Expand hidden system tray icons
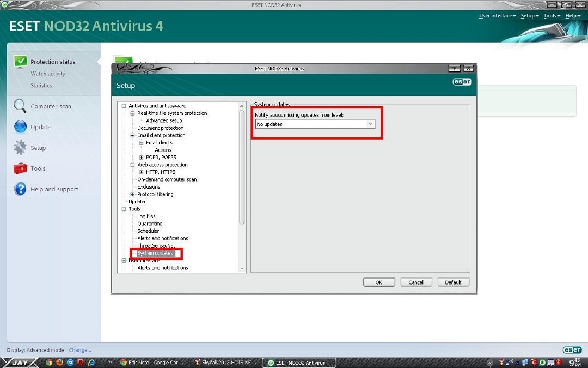The image size is (588, 368). pyautogui.click(x=490, y=363)
